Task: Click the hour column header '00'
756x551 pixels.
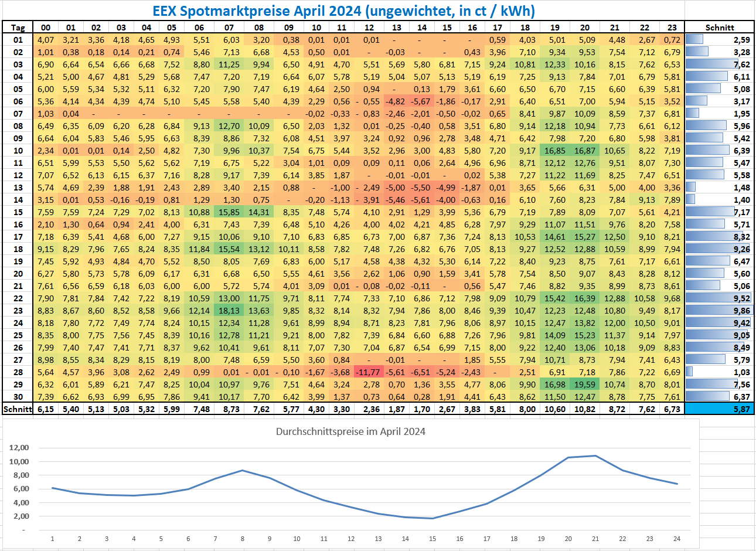Action: [x=46, y=28]
